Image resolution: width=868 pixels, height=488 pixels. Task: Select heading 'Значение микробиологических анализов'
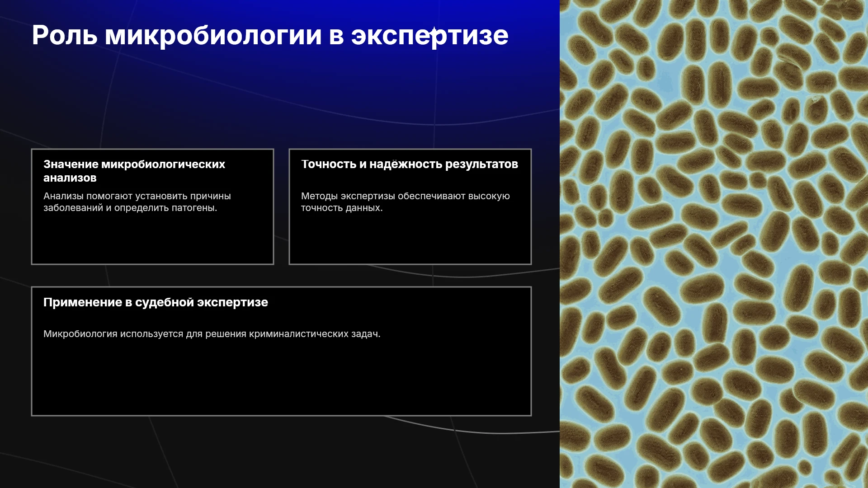click(x=134, y=171)
